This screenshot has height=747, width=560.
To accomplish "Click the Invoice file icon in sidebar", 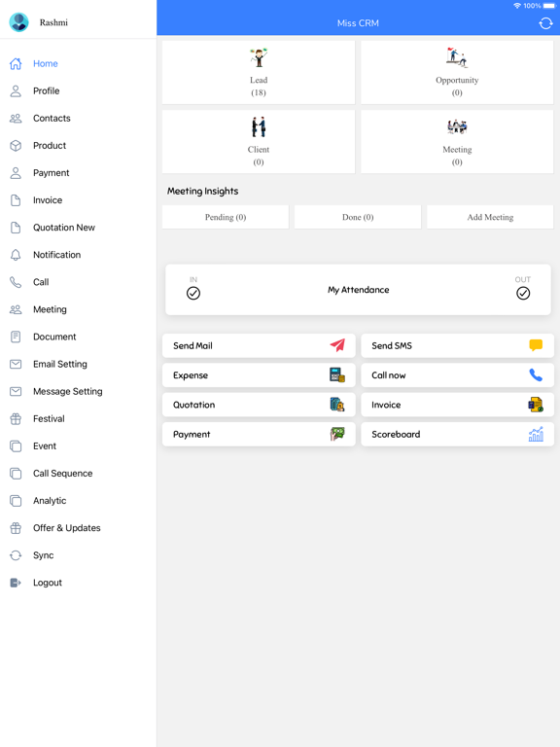I will pyautogui.click(x=16, y=200).
